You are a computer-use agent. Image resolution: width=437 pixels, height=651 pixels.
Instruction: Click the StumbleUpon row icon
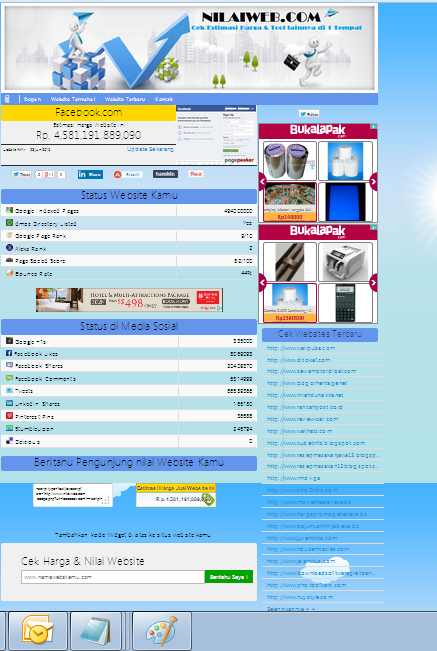(9, 428)
